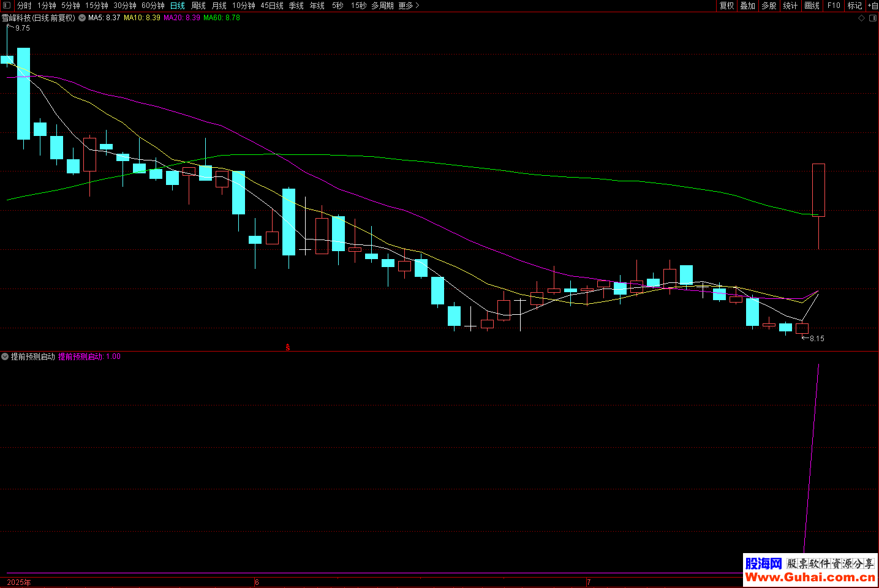The width and height of the screenshot is (879, 588).
Task: Open F10 company information
Action: pos(834,6)
